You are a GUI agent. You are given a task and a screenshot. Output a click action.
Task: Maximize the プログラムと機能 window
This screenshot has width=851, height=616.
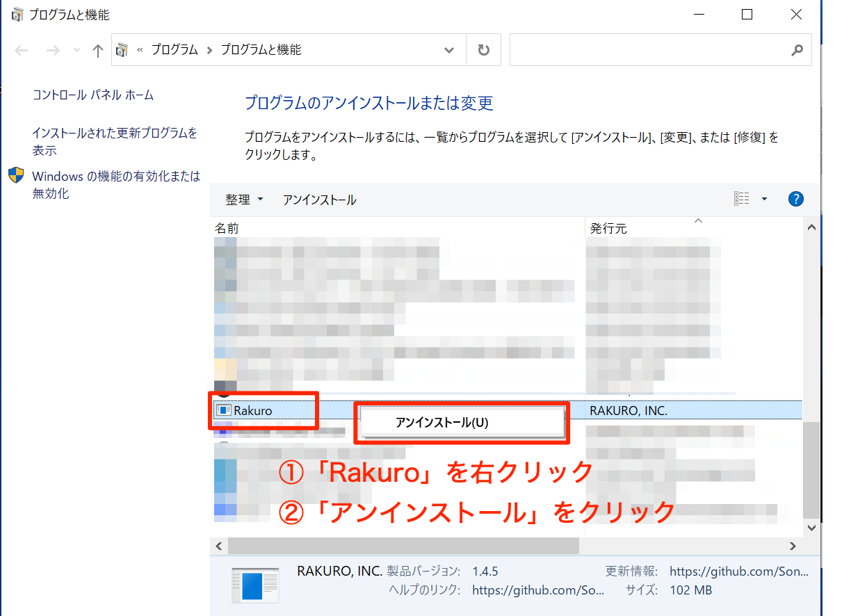[x=747, y=14]
